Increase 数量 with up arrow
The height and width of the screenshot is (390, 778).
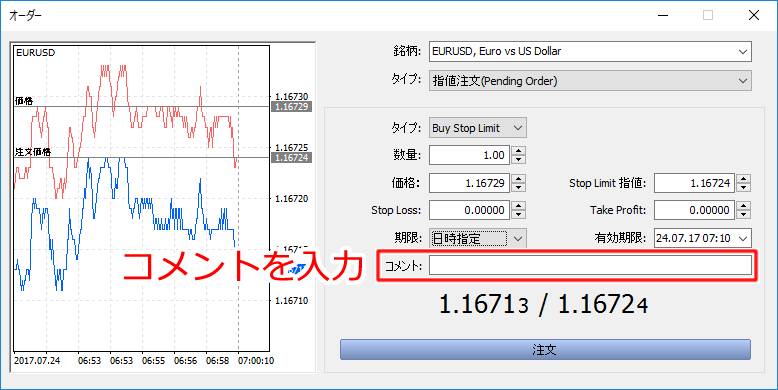coord(518,151)
